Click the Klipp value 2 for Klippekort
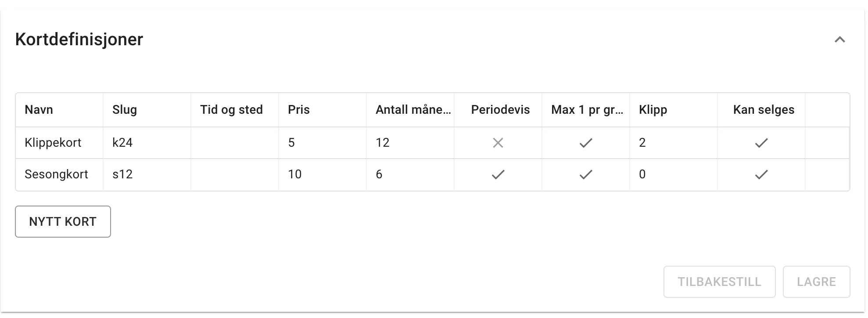This screenshot has height=318, width=868. coord(642,143)
